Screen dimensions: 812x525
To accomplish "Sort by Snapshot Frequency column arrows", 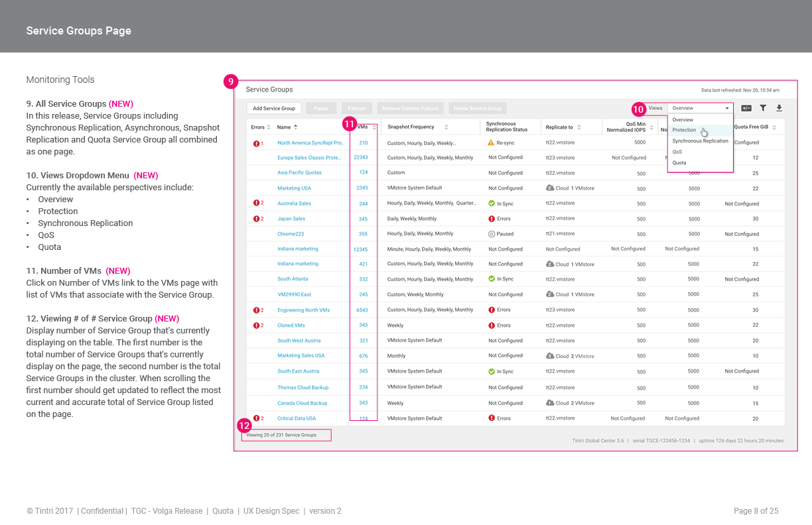I will coord(446,127).
